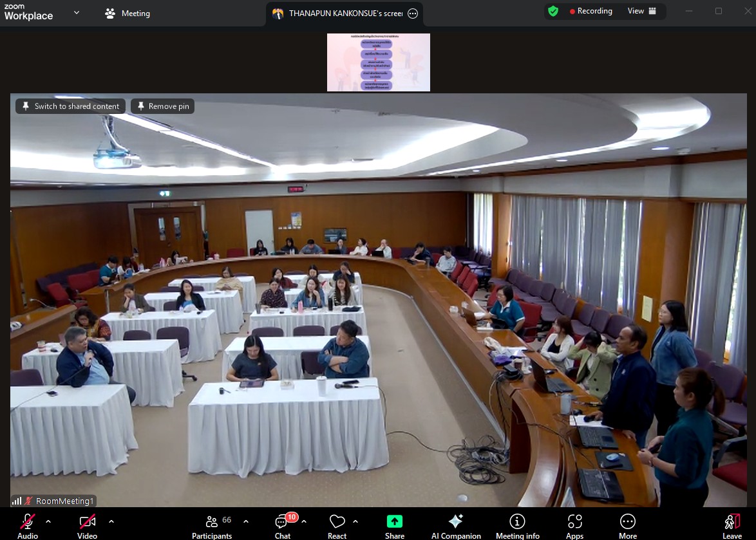Expand chat options caret
The height and width of the screenshot is (540, 756).
pyautogui.click(x=304, y=521)
